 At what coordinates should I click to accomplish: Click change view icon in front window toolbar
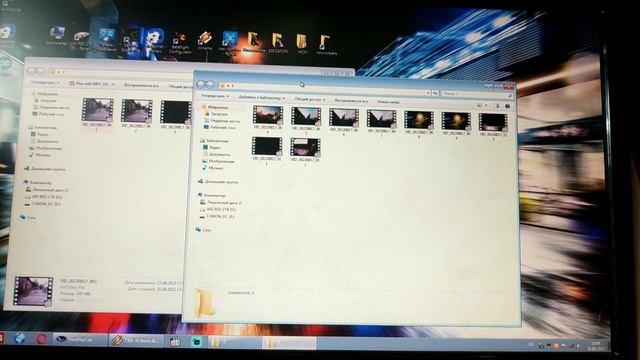point(480,105)
